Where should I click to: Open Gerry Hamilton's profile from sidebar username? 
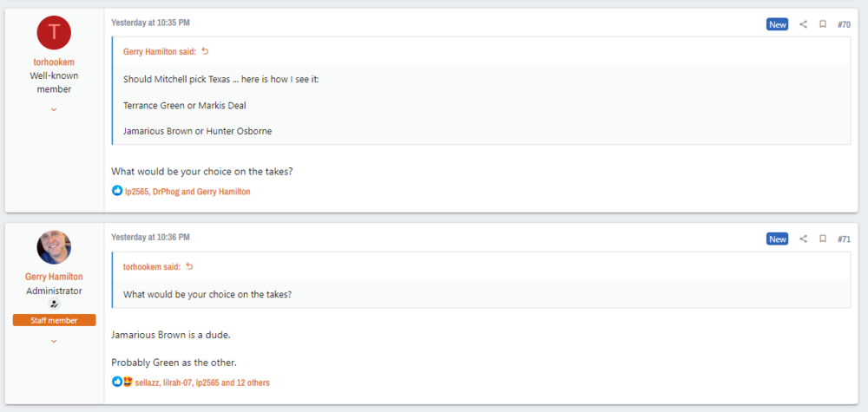tap(54, 277)
